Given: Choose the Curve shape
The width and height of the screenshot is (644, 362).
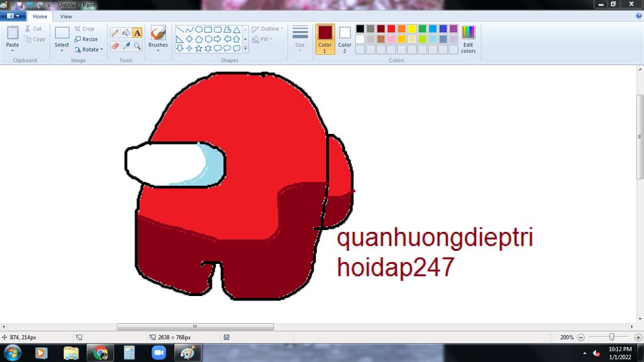Looking at the screenshot, I should click(x=189, y=30).
